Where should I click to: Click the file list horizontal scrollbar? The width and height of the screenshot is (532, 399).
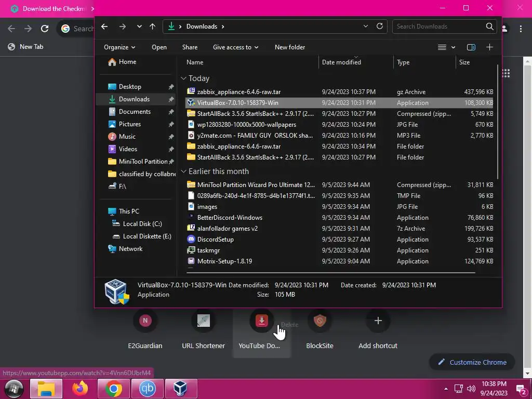pos(331,272)
